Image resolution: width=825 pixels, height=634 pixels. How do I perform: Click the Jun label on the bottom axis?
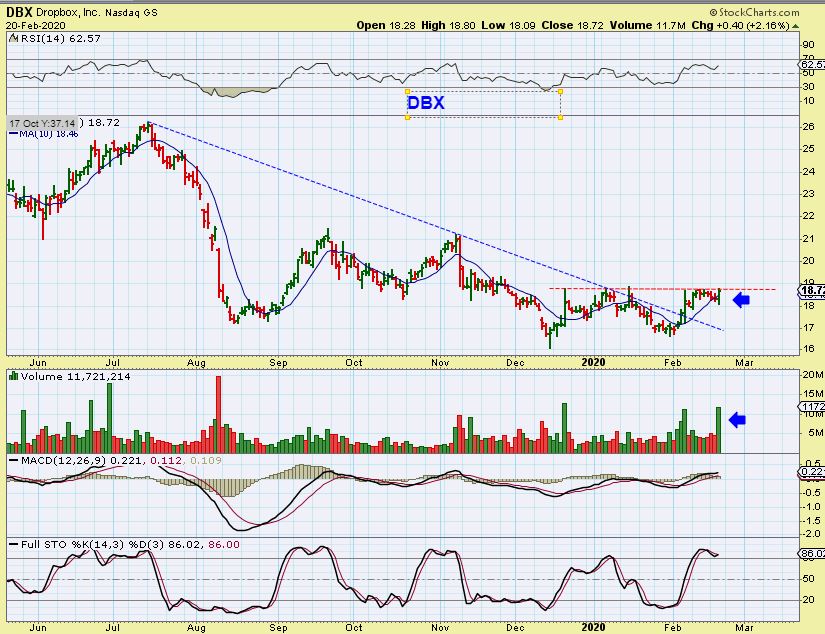pyautogui.click(x=38, y=628)
